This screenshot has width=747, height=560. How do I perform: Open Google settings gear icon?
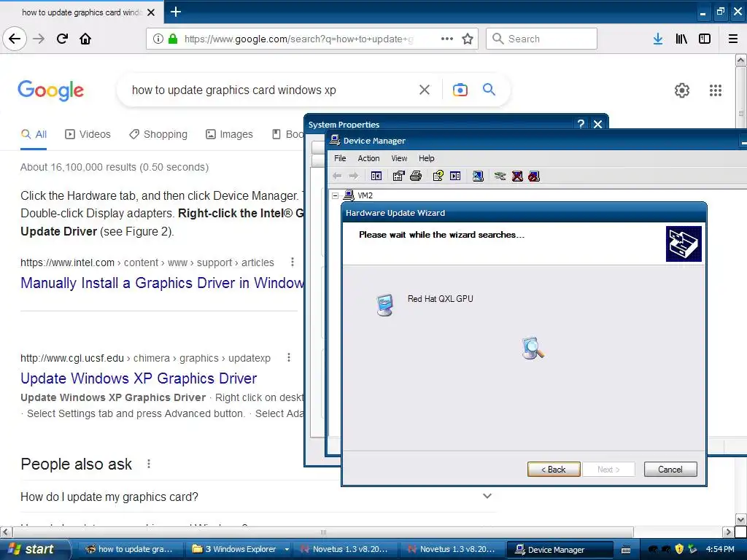682,90
